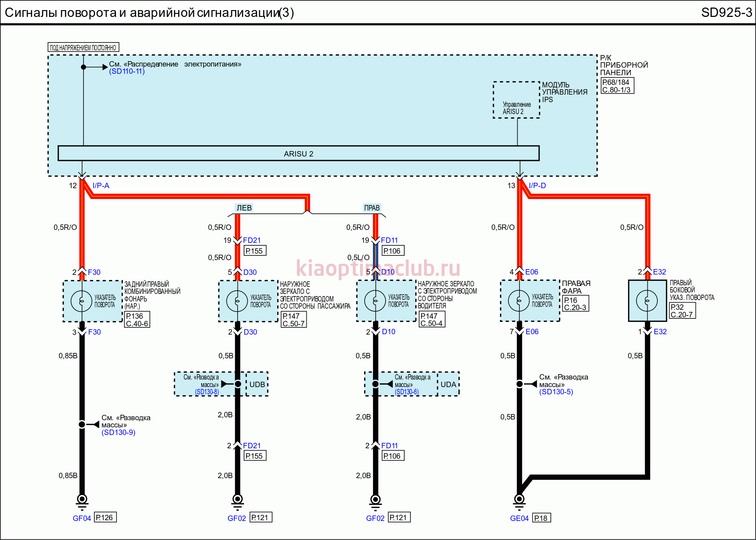Click the UDB splice label
756x540 pixels.
coord(257,384)
